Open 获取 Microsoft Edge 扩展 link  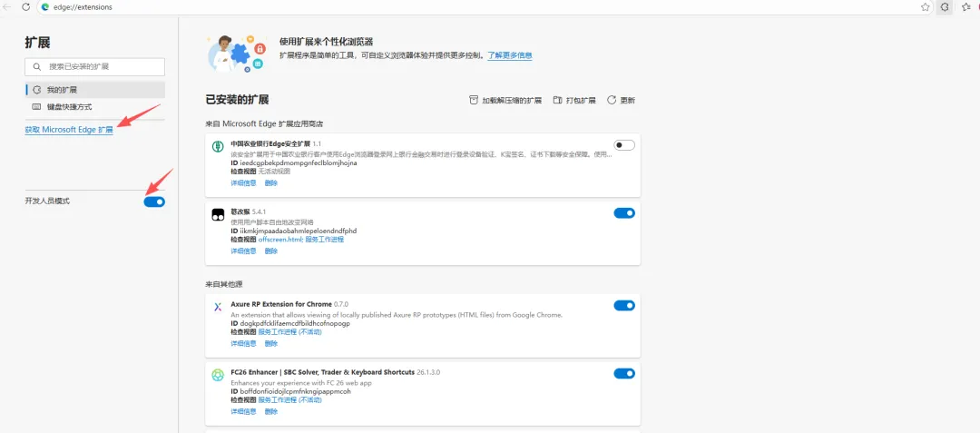click(69, 130)
